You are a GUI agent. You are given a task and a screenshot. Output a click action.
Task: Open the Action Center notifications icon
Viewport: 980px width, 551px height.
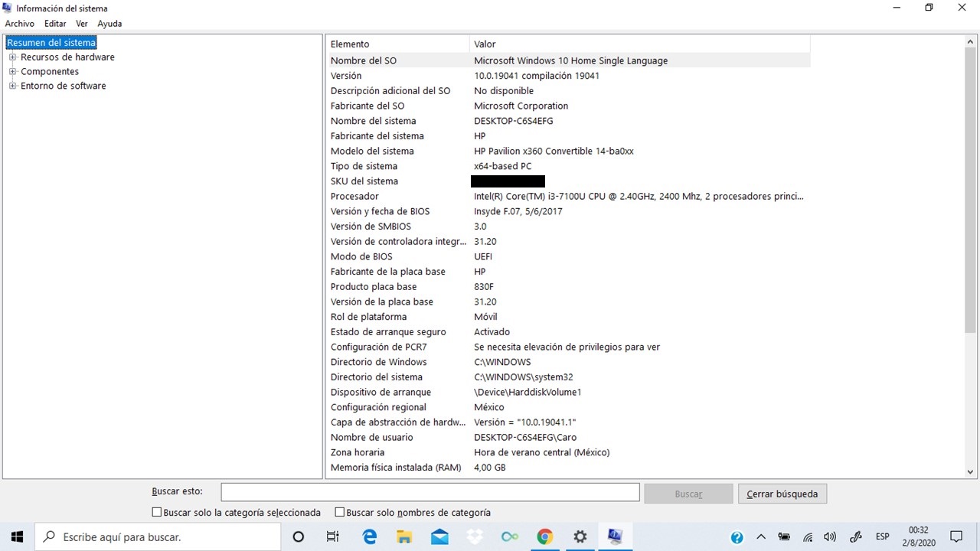point(956,537)
